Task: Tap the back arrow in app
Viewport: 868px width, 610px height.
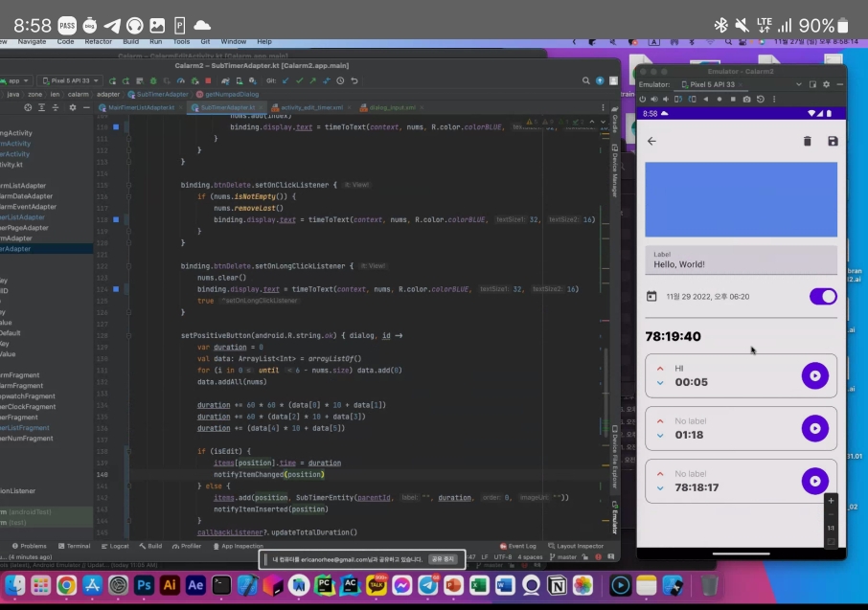Action: click(651, 141)
